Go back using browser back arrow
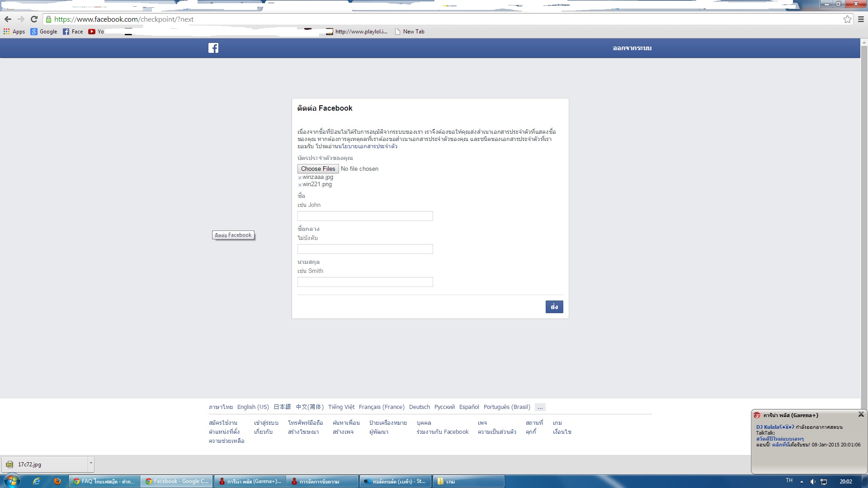The image size is (868, 488). coord(8,19)
